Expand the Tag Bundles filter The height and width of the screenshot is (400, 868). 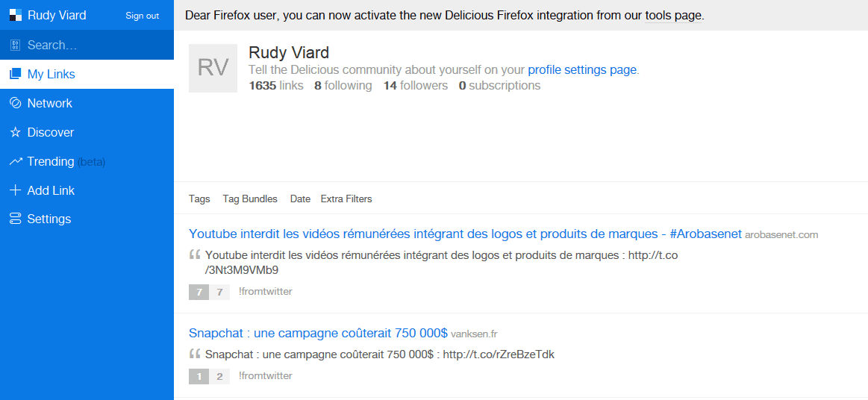[250, 199]
